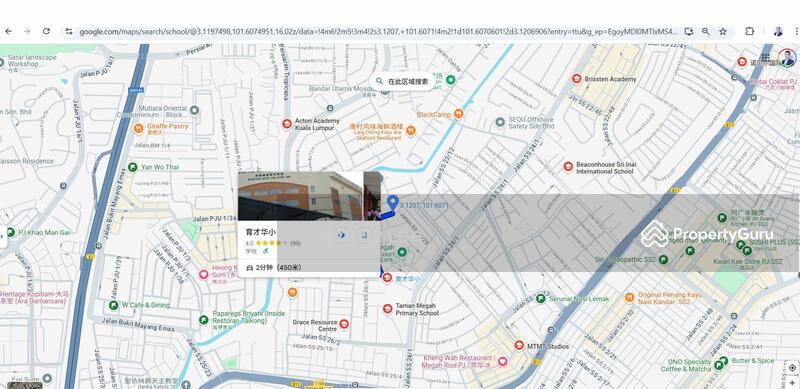
Task: Click the save button on 育才华小 card
Action: coord(364,235)
